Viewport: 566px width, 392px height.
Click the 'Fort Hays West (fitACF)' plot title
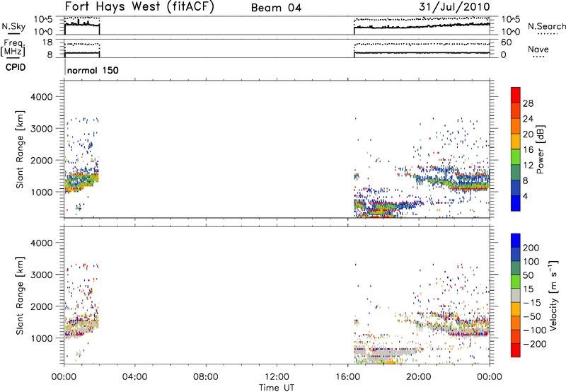(x=139, y=7)
